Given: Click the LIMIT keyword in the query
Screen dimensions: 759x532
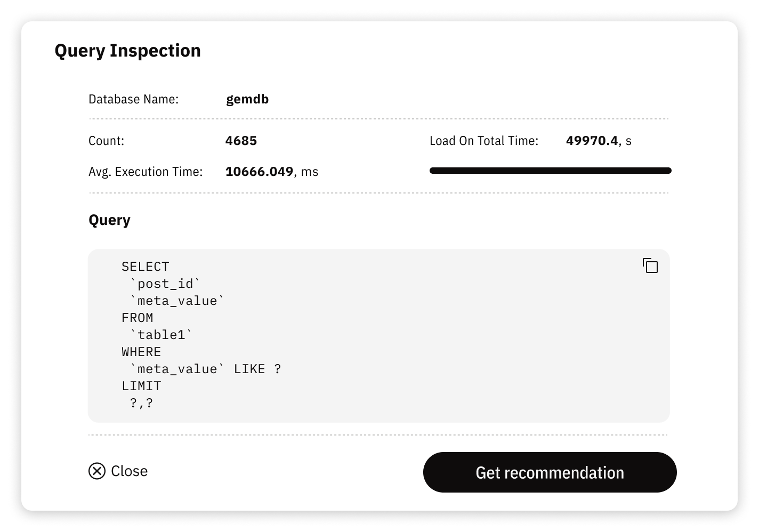Looking at the screenshot, I should (x=141, y=386).
